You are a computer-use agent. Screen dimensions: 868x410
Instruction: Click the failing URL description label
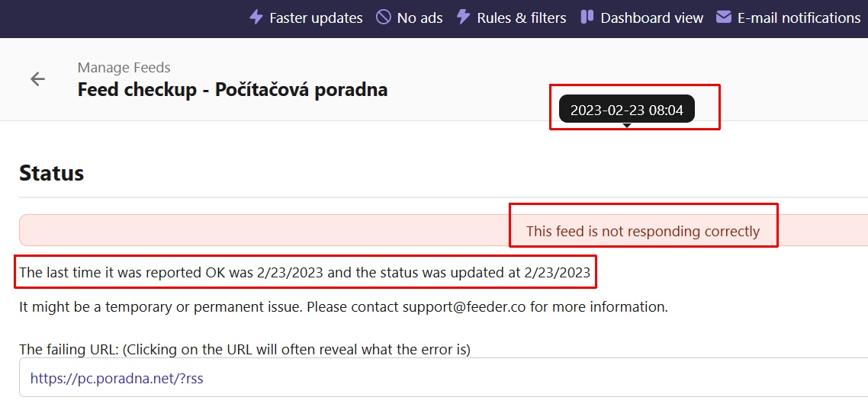click(244, 350)
